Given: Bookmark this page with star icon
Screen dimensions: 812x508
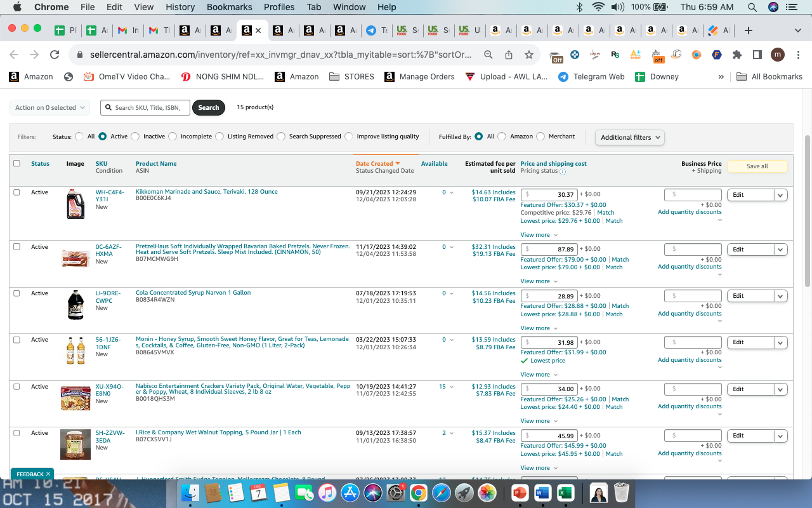Looking at the screenshot, I should (x=529, y=55).
